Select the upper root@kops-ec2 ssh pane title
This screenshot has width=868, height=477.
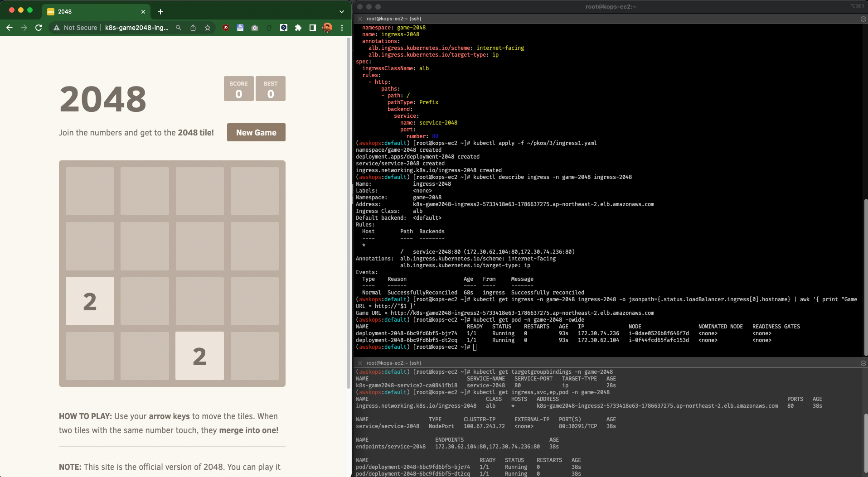(x=394, y=19)
